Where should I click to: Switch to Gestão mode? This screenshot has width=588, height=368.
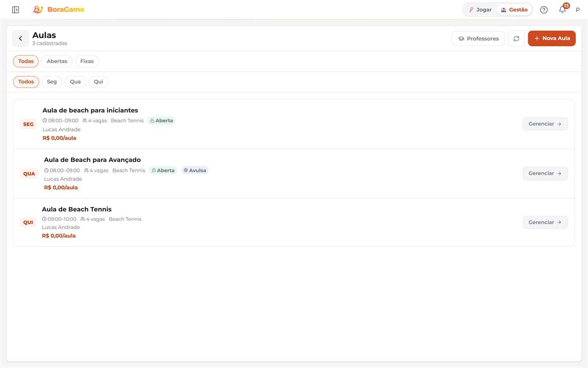pos(514,10)
